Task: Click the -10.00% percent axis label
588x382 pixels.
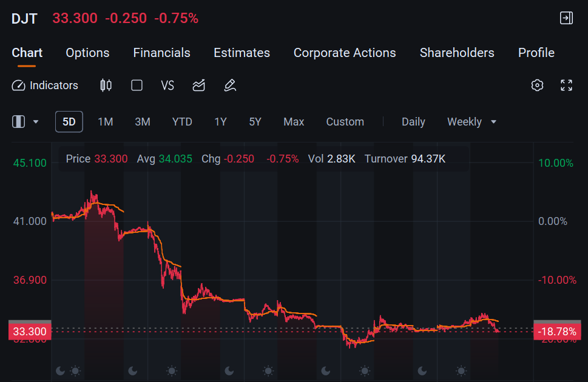Action: [x=557, y=280]
